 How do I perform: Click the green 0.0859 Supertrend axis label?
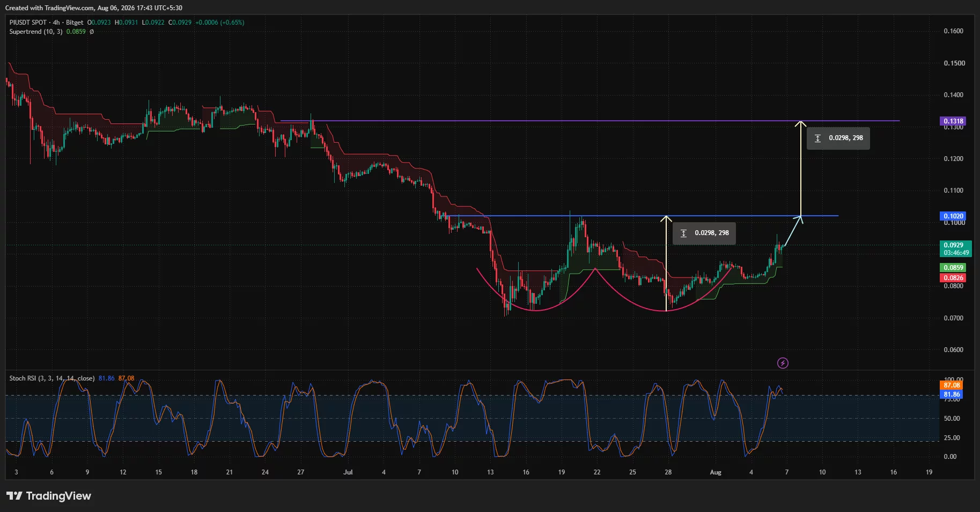pos(954,268)
